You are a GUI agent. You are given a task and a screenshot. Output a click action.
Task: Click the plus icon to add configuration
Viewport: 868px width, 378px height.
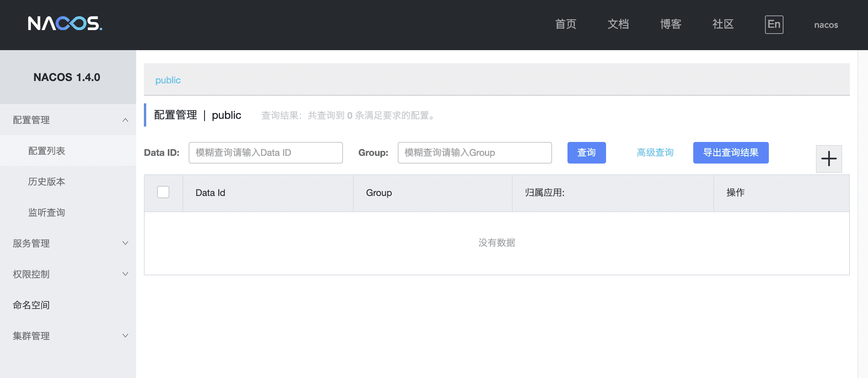829,159
